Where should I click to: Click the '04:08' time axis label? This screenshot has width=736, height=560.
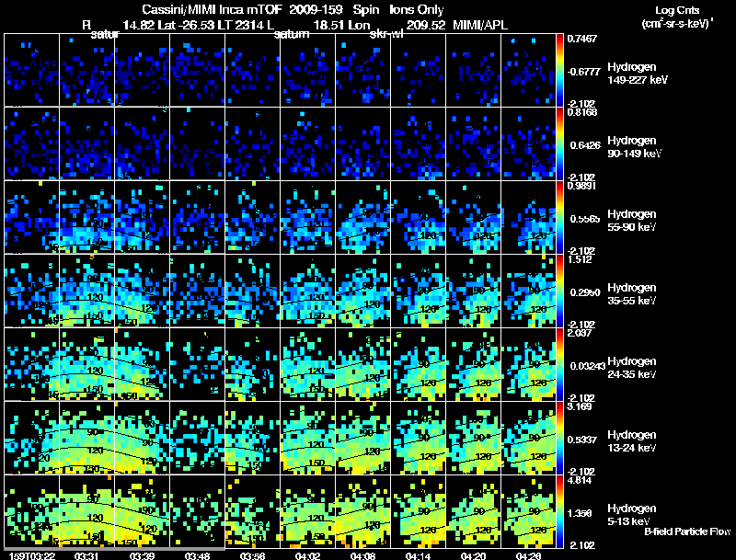pyautogui.click(x=362, y=555)
